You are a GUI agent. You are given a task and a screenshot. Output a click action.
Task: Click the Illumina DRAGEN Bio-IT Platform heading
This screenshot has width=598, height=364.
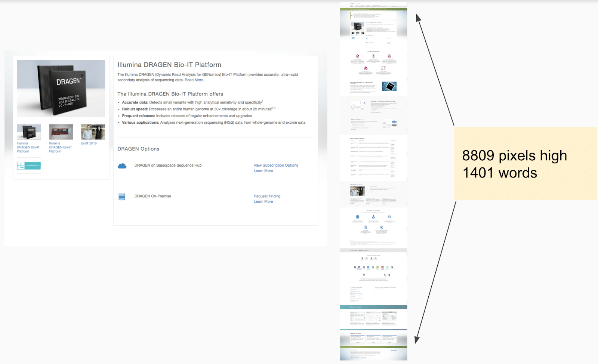169,65
